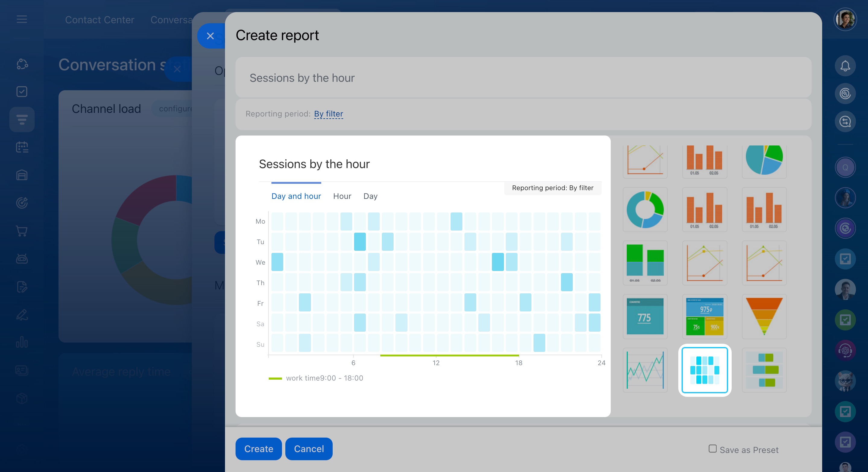Click the Create button

[258, 449]
